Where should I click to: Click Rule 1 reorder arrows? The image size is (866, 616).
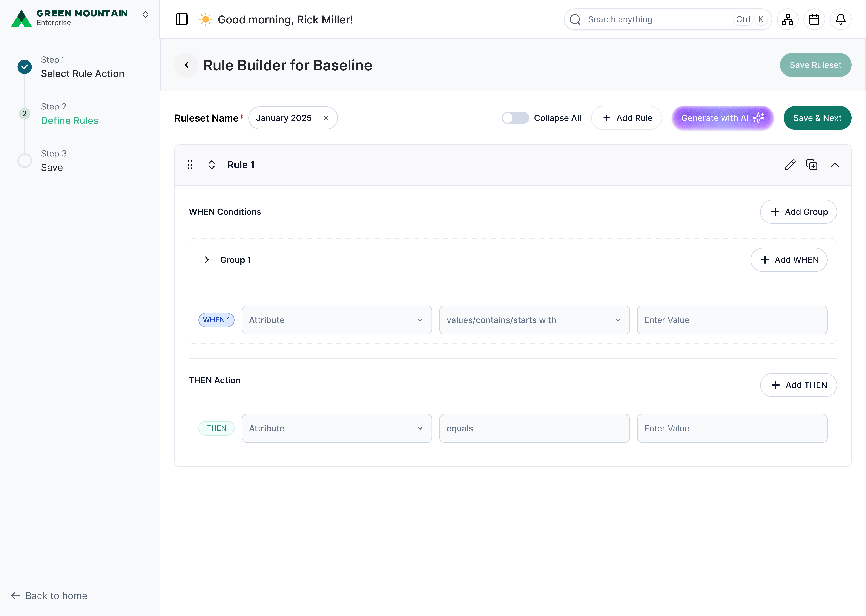coord(212,165)
